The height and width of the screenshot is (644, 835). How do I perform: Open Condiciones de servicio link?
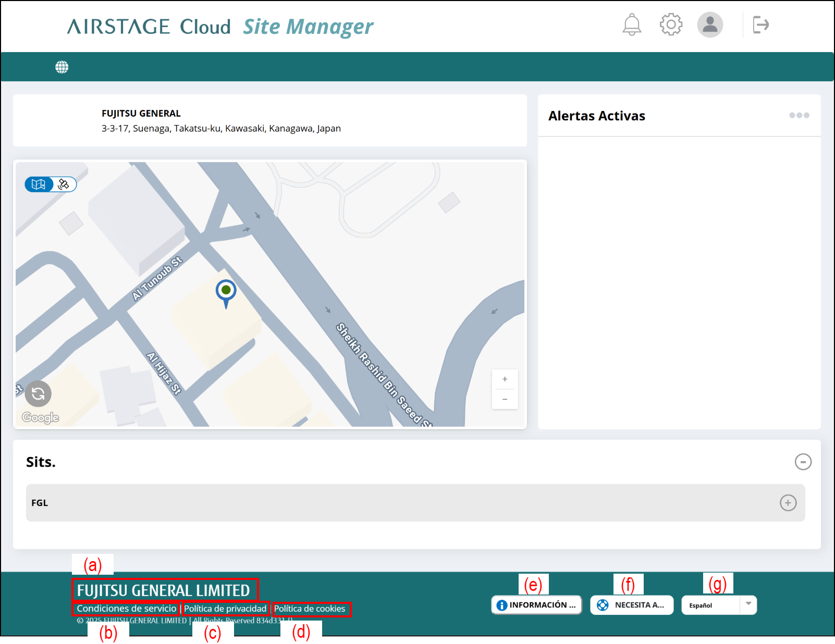pos(127,609)
